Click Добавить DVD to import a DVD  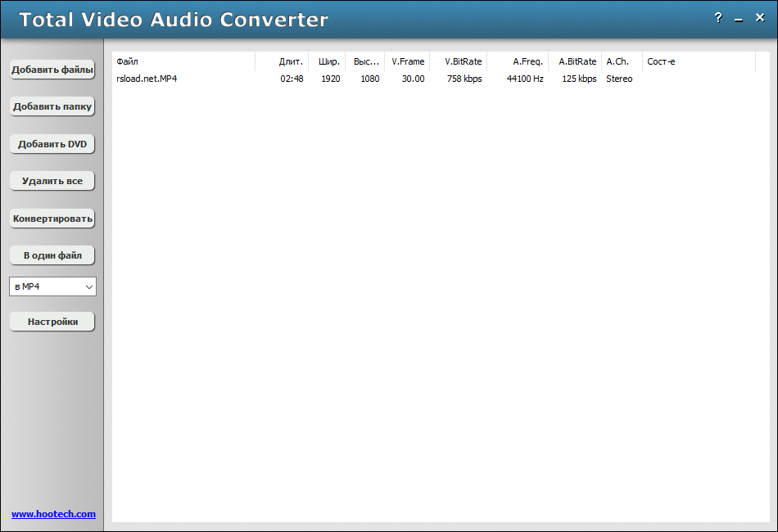pyautogui.click(x=52, y=143)
